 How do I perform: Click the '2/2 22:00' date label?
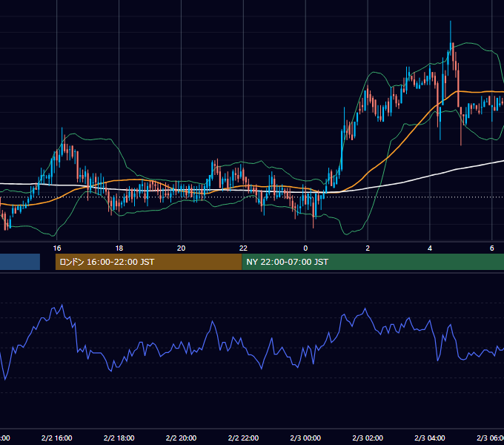pos(243,438)
